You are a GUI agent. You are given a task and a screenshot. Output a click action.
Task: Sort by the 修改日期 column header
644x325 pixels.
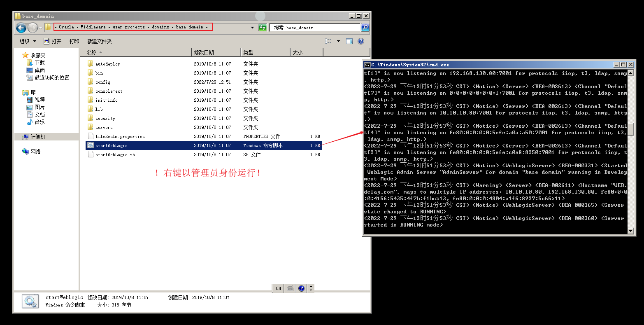(x=216, y=52)
